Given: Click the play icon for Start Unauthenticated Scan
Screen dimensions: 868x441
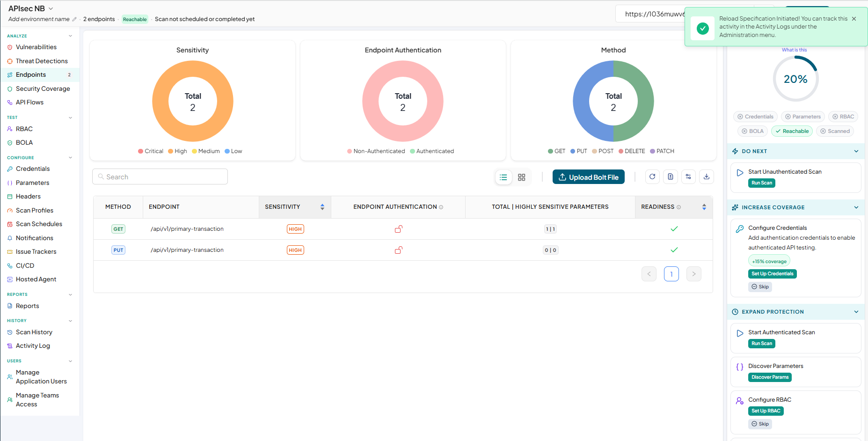Looking at the screenshot, I should click(740, 173).
